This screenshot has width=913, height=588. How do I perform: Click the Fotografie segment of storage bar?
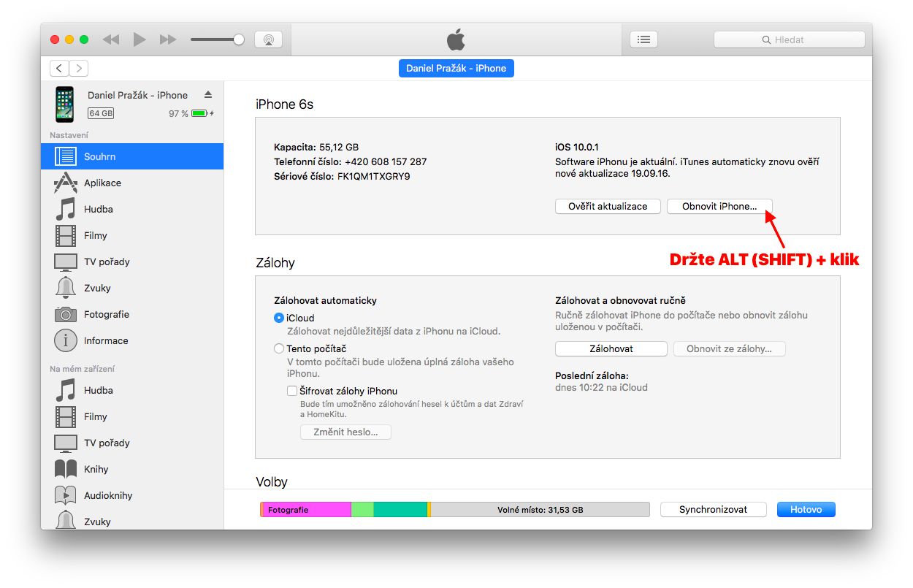click(307, 510)
